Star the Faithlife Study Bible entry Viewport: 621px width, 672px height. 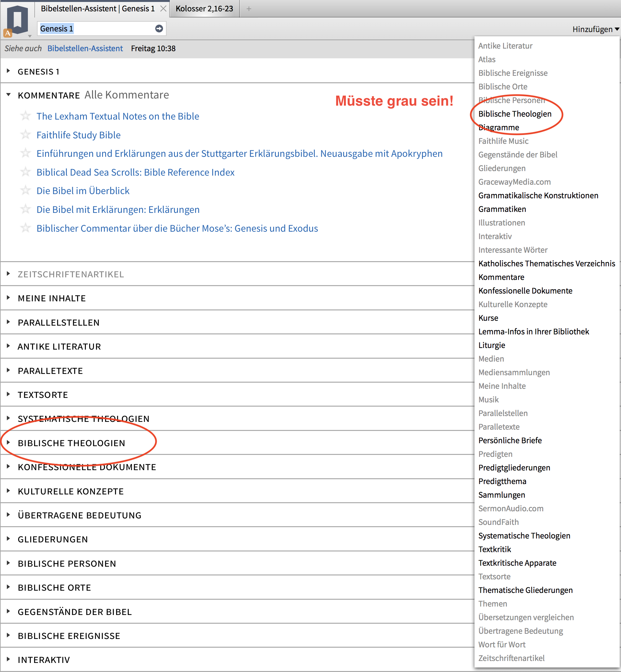click(x=25, y=135)
